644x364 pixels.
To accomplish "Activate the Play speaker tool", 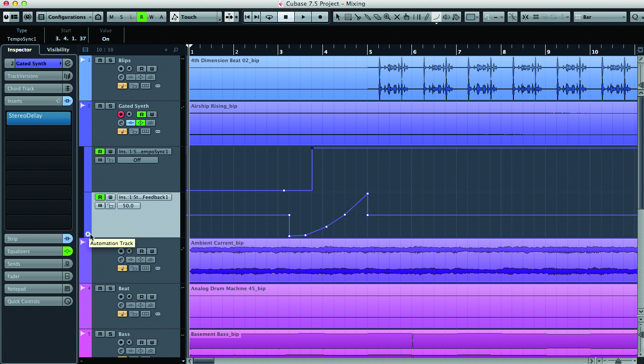I will tap(447, 17).
